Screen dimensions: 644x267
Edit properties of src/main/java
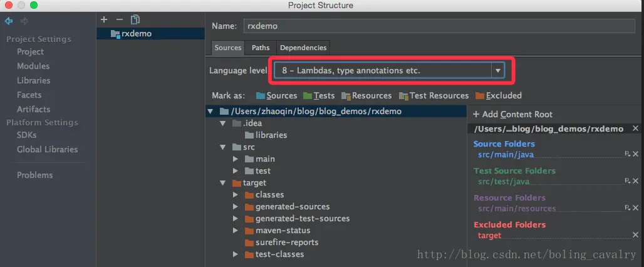pyautogui.click(x=627, y=154)
